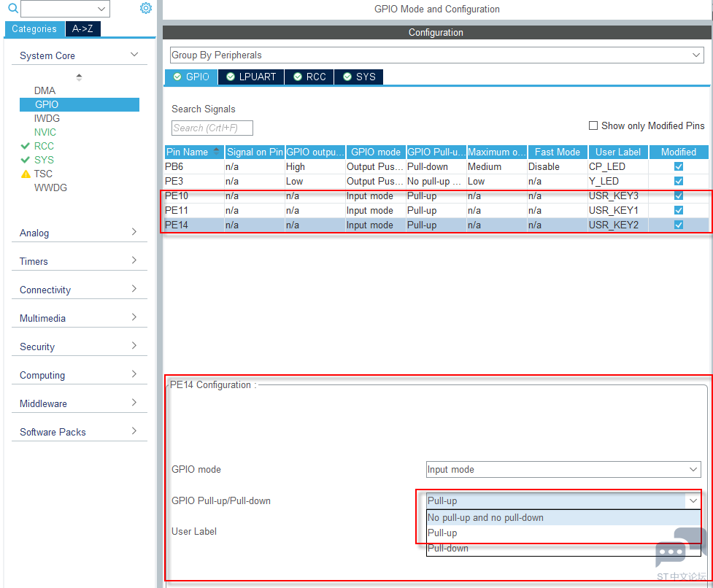Click the green check icon beside RCC
Screen dimensions: 713x588
(25, 146)
